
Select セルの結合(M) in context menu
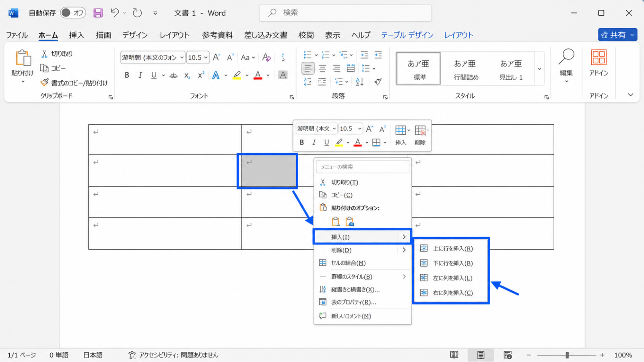pyautogui.click(x=362, y=263)
